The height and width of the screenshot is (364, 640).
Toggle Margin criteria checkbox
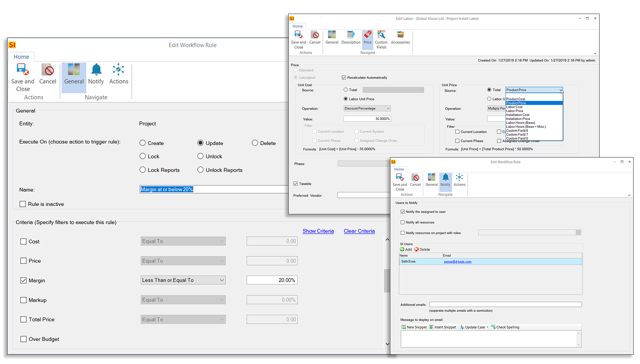[x=23, y=280]
